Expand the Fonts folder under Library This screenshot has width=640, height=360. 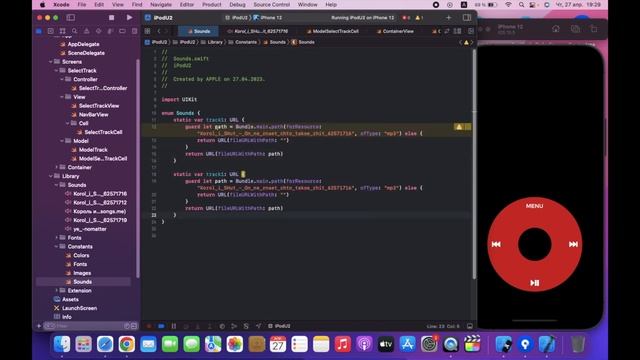[57, 238]
